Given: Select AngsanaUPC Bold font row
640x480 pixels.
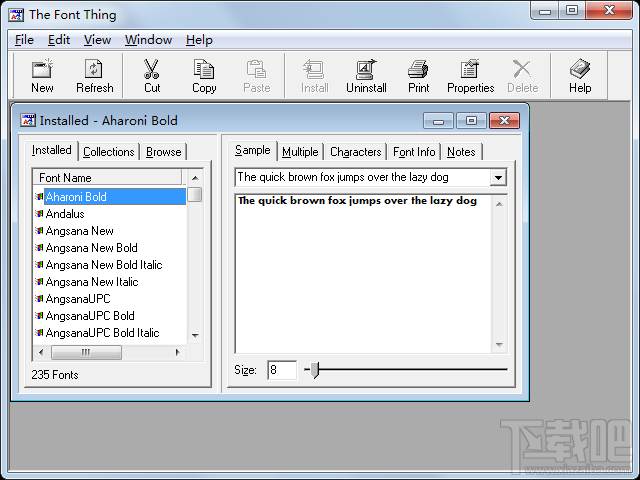Looking at the screenshot, I should 90,316.
